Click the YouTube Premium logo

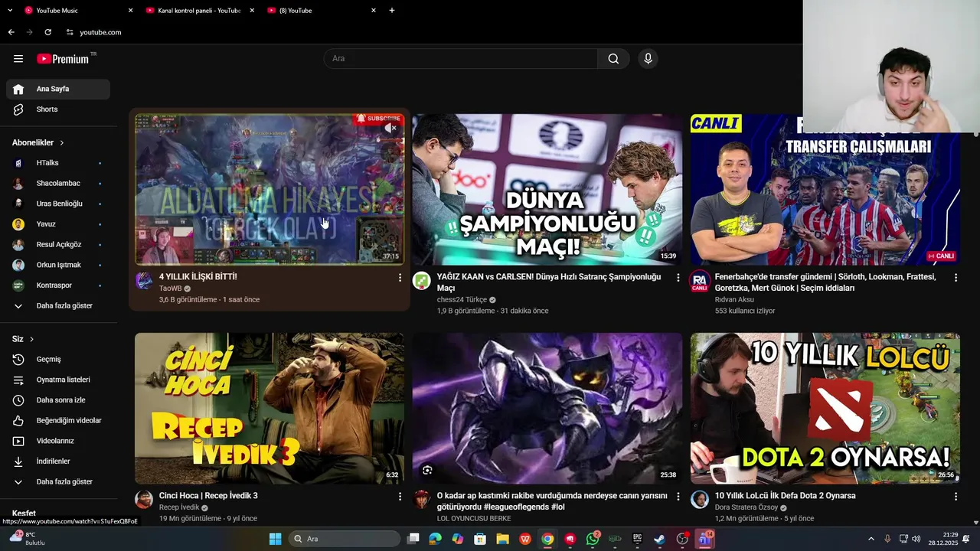click(63, 59)
